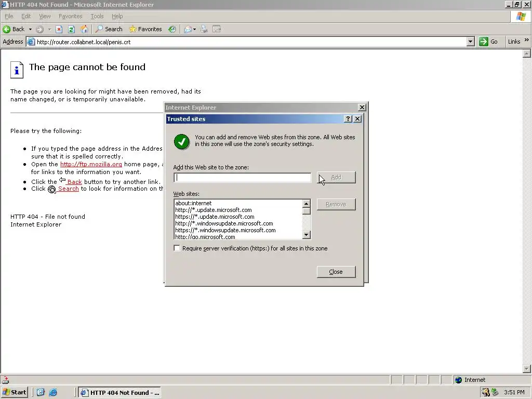Open the Tools menu
The height and width of the screenshot is (399, 532).
[x=97, y=16]
